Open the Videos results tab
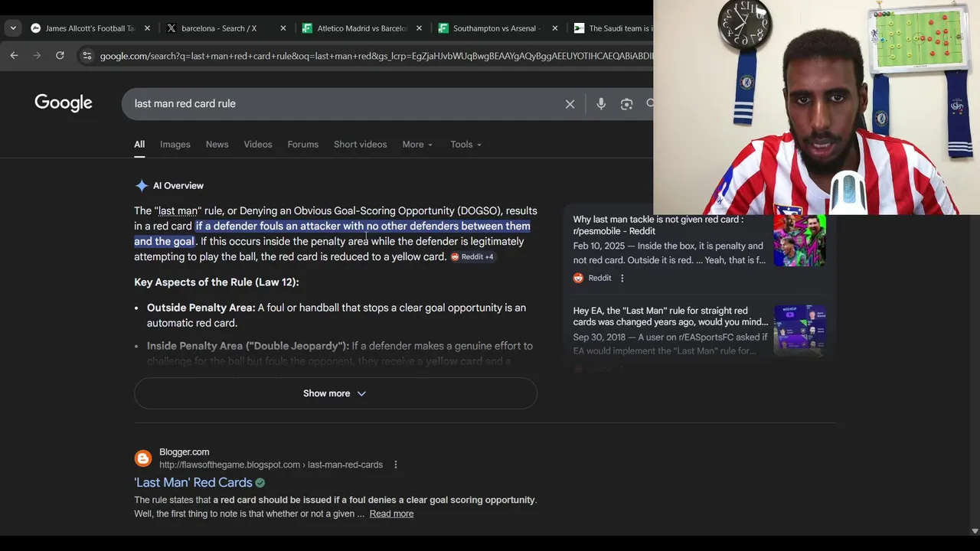Viewport: 980px width, 551px height. (258, 144)
